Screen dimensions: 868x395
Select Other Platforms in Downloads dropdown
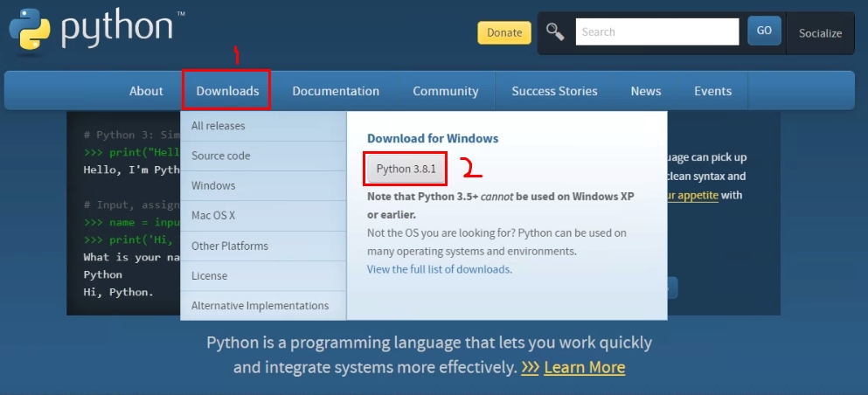point(263,246)
